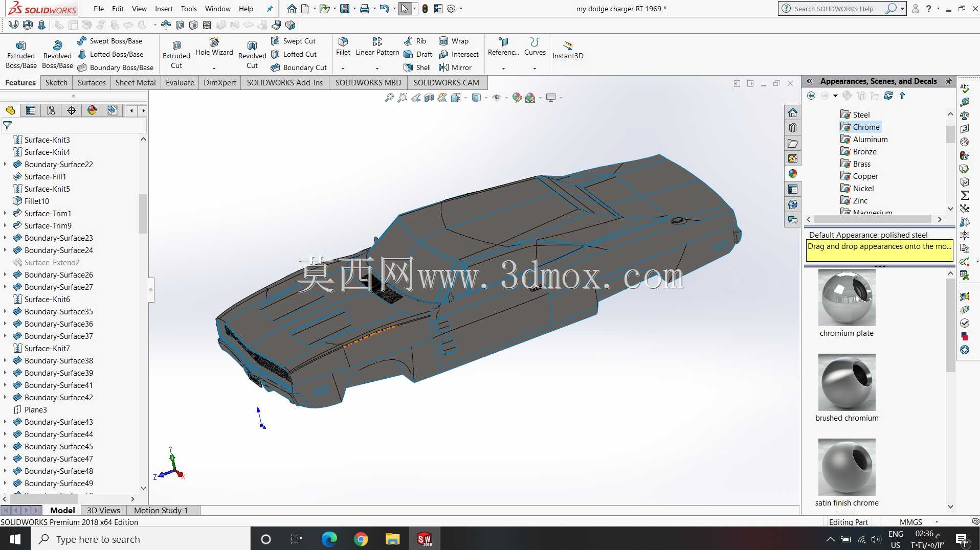Click the Swept Boss/Base tool
This screenshot has height=550, width=980.
pos(110,41)
